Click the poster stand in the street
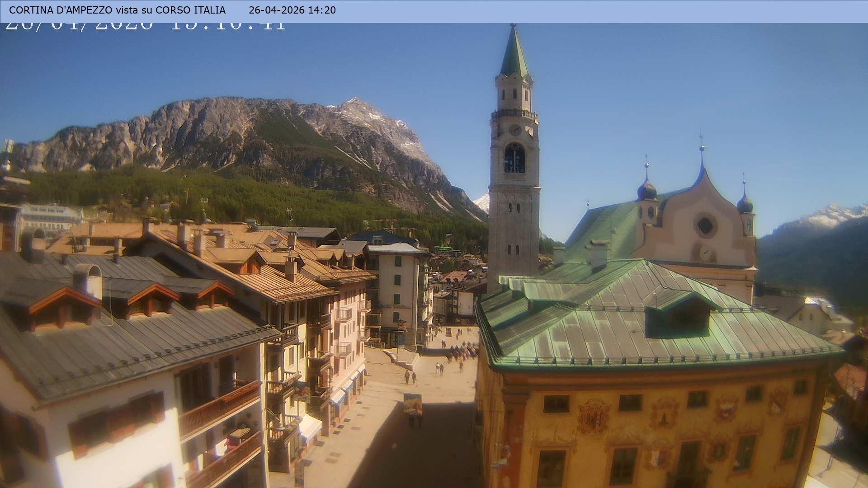The image size is (868, 488). click(413, 404)
